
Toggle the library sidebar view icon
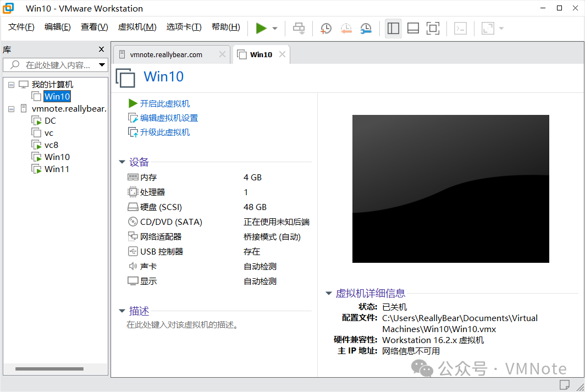point(393,29)
